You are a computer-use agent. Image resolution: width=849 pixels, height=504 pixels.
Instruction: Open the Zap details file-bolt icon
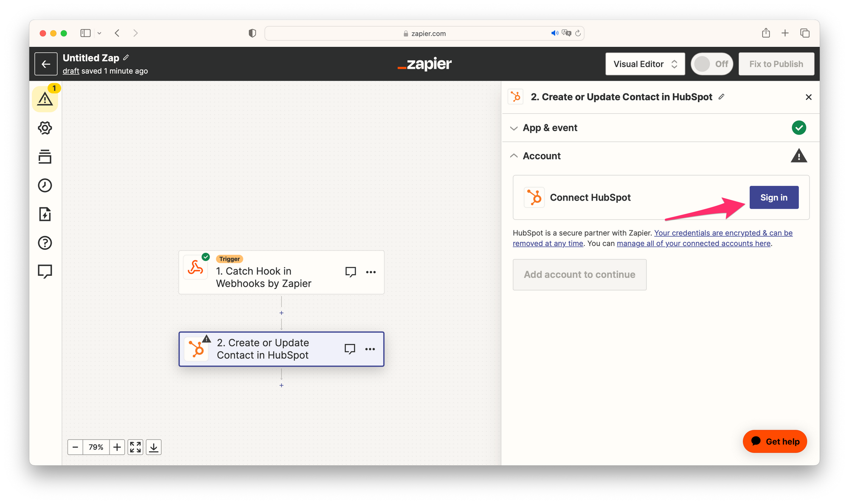(45, 214)
